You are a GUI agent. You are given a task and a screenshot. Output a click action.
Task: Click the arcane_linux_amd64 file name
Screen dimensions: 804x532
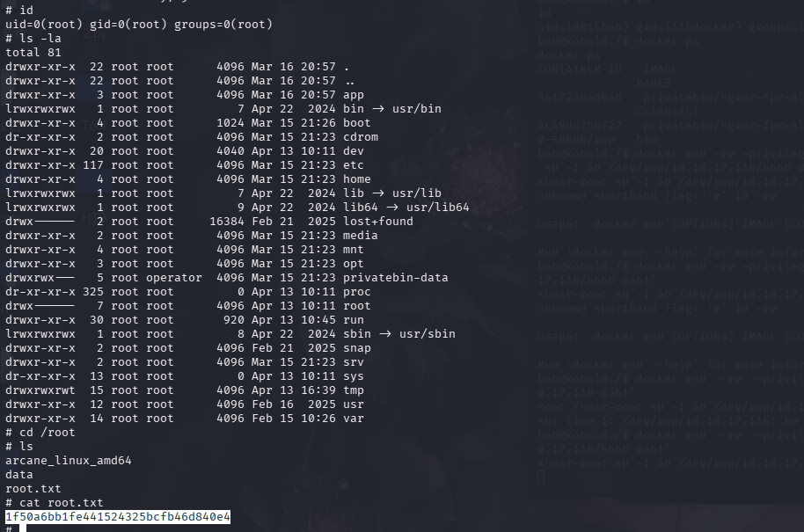(x=69, y=461)
